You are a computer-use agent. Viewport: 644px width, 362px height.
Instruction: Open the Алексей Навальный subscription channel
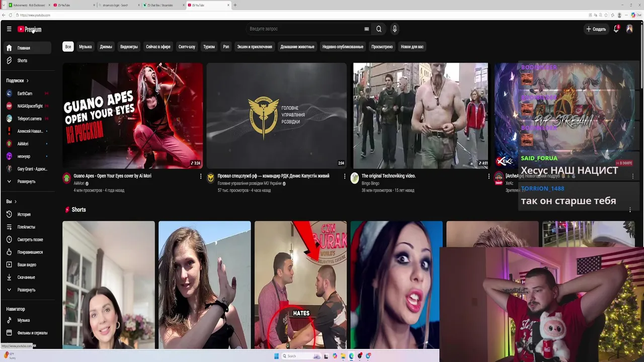pyautogui.click(x=28, y=131)
